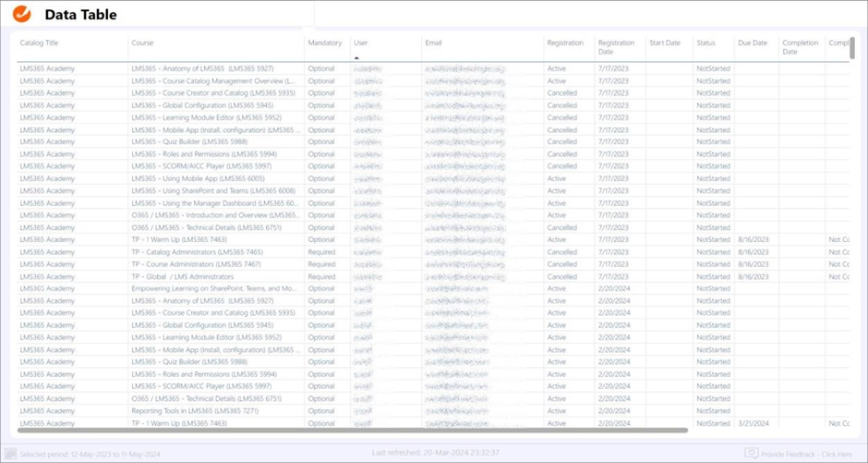The width and height of the screenshot is (868, 463).
Task: Click the vertical scrollbar thumb at right
Action: [x=852, y=48]
